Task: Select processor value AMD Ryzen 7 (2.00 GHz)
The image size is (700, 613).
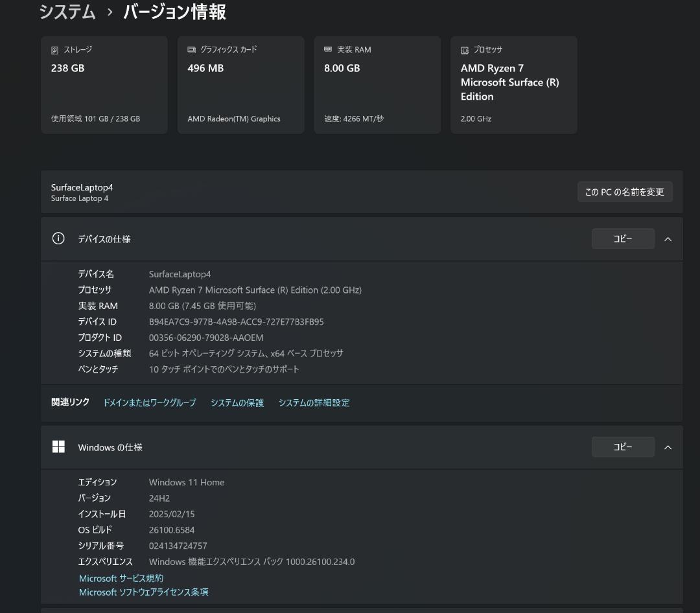Action: [x=255, y=290]
